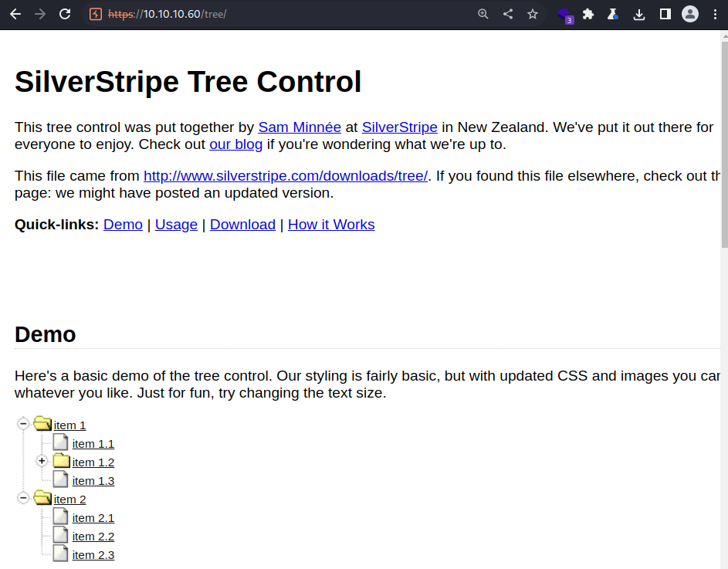Open the Extensions puzzle menu

(588, 14)
